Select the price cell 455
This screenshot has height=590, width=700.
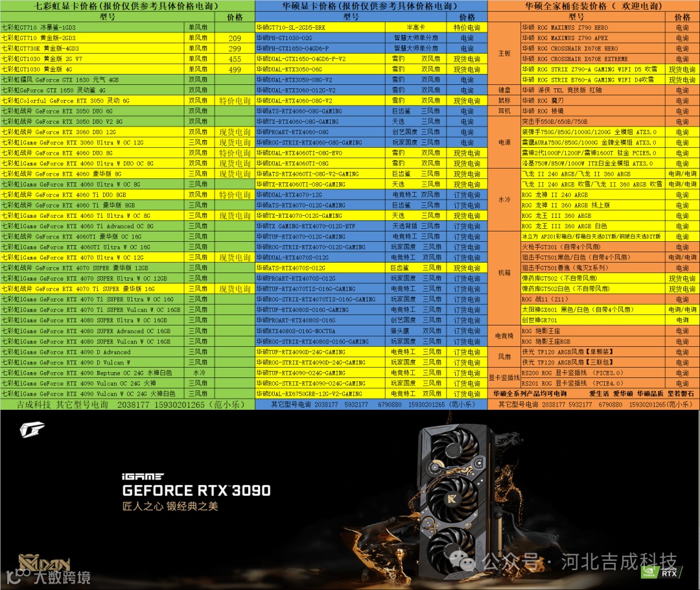(235, 59)
